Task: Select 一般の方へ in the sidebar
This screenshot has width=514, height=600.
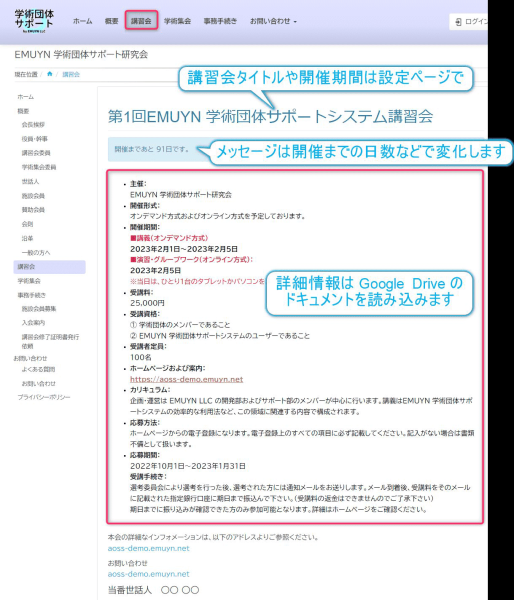Action: (x=36, y=253)
